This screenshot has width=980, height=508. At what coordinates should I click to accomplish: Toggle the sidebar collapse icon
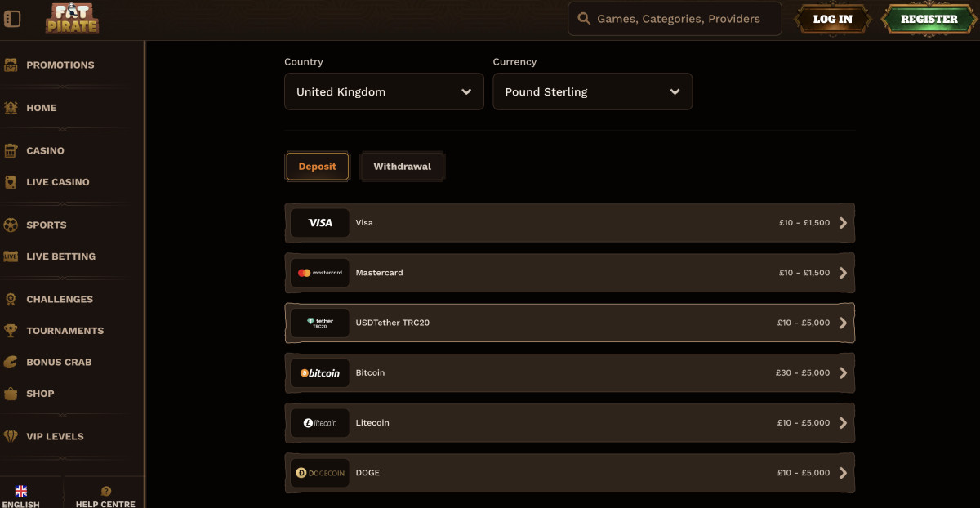12,18
